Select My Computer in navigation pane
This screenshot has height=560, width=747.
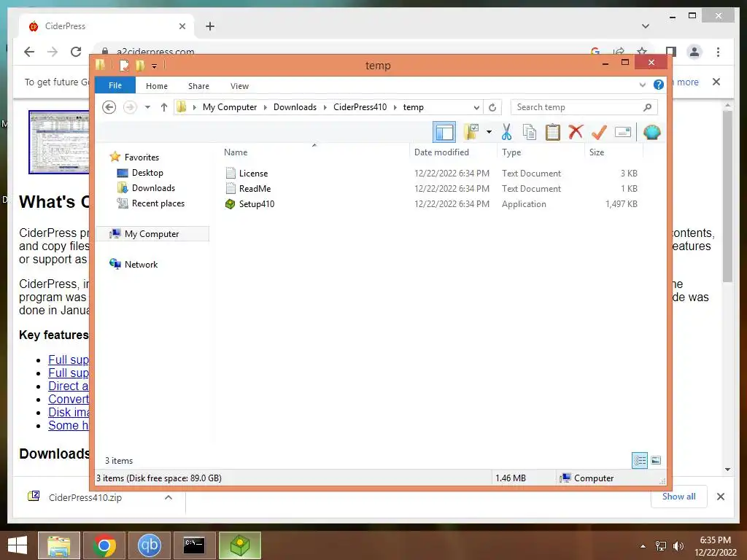[152, 234]
